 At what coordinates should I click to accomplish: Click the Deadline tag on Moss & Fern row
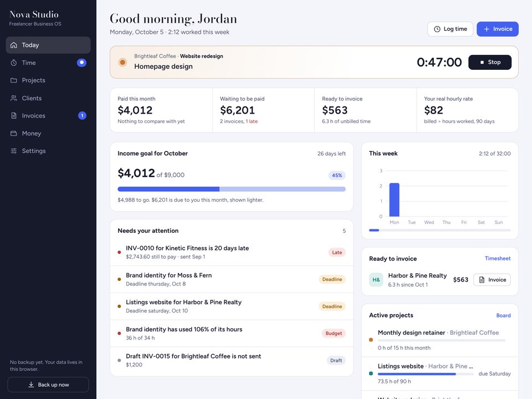click(332, 279)
